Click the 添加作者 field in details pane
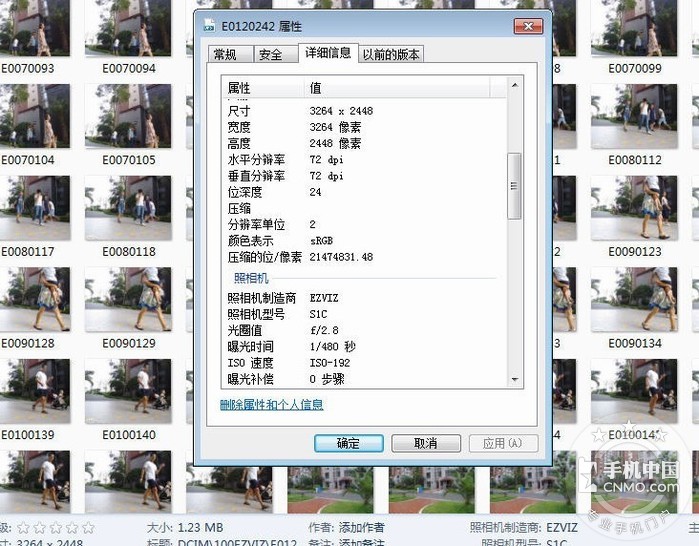Viewport: 699px width, 546px height. [x=362, y=527]
